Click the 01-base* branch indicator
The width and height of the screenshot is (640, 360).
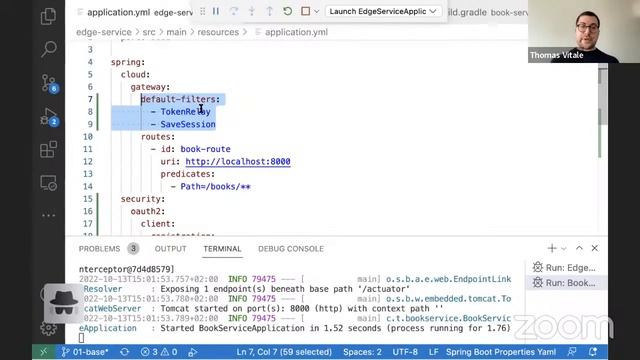(x=85, y=352)
